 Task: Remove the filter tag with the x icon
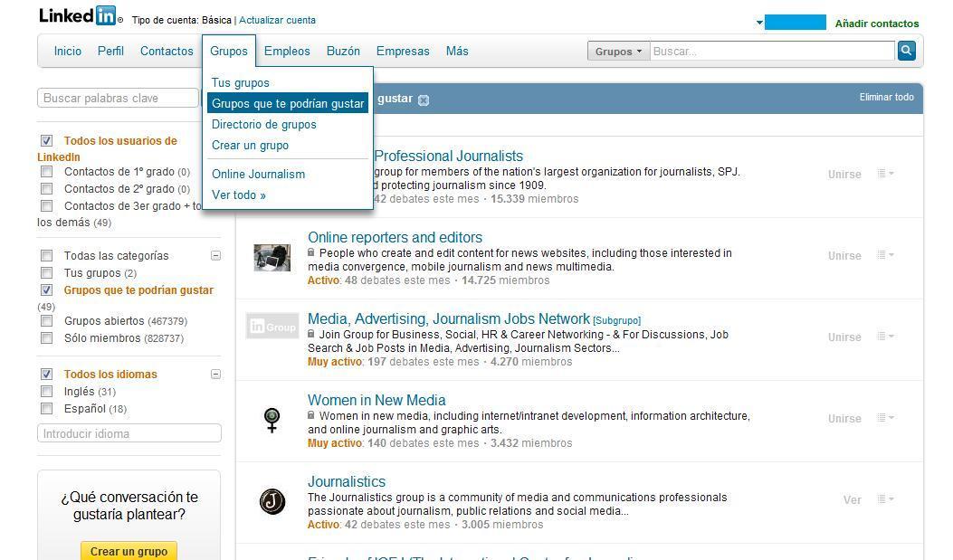tap(424, 100)
